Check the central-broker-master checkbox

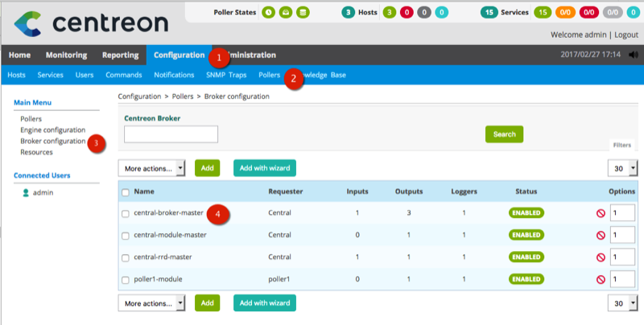tap(125, 213)
